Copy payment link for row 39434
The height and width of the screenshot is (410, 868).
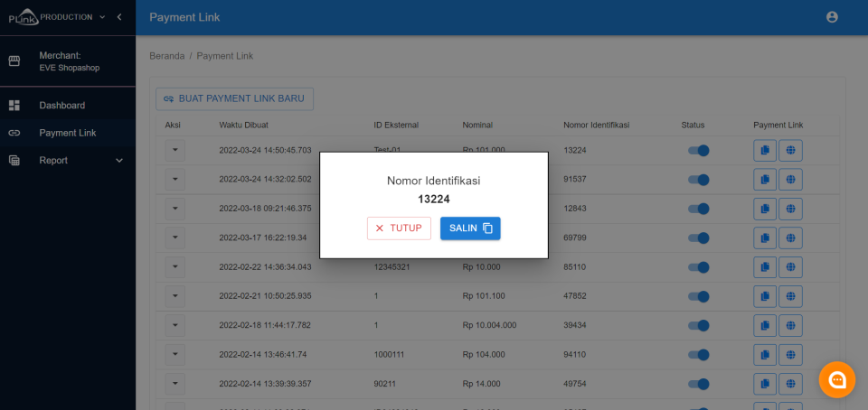[765, 325]
